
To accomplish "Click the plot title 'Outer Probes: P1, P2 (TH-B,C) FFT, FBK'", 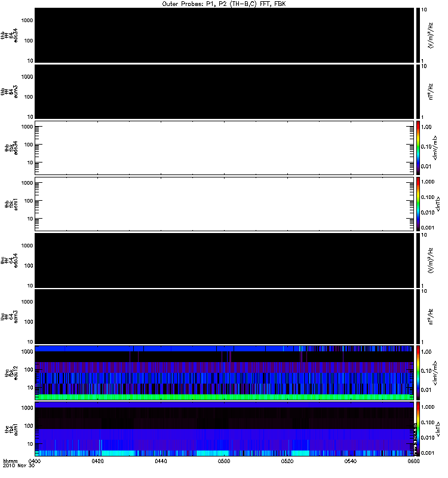I will (224, 4).
